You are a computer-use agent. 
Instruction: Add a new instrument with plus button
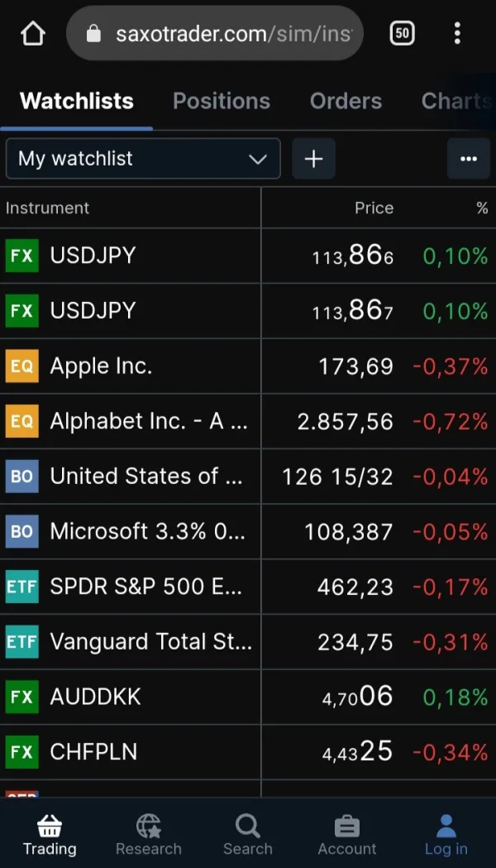(313, 159)
